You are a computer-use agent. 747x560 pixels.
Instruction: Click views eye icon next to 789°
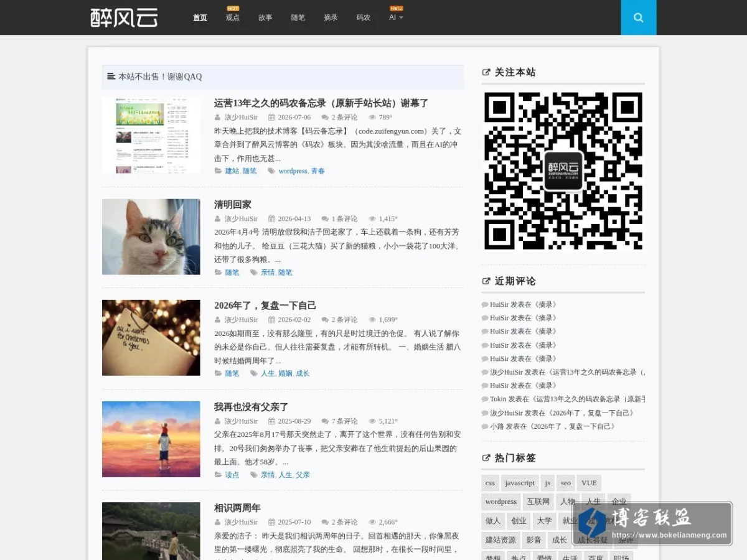[372, 118]
